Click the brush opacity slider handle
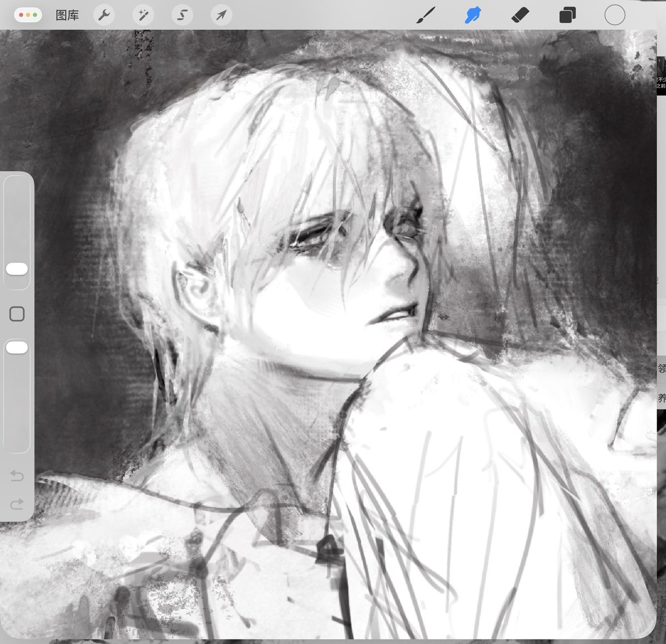666x644 pixels. [17, 348]
